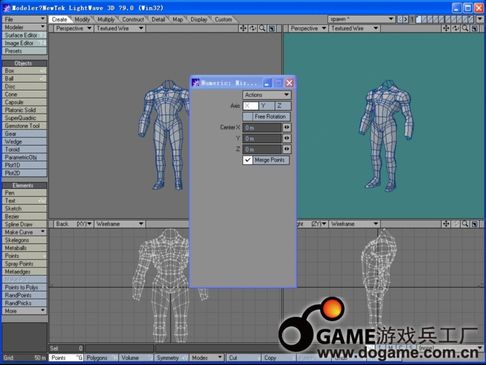Open the Display tab
Screen dimensions: 486x365
[199, 19]
